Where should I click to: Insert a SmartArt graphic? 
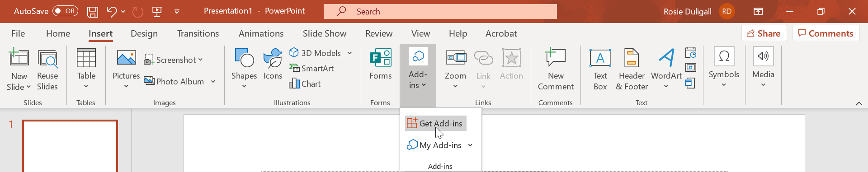click(x=311, y=68)
